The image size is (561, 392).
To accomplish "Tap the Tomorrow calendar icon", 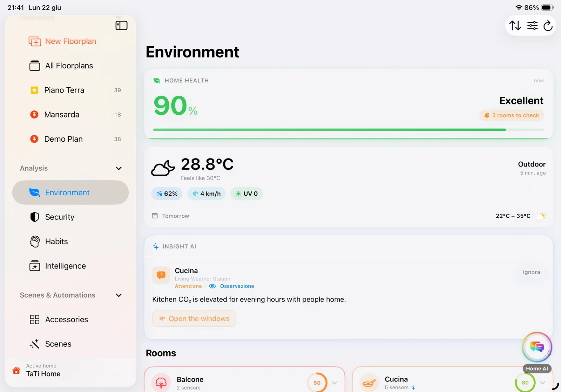I will [x=155, y=216].
